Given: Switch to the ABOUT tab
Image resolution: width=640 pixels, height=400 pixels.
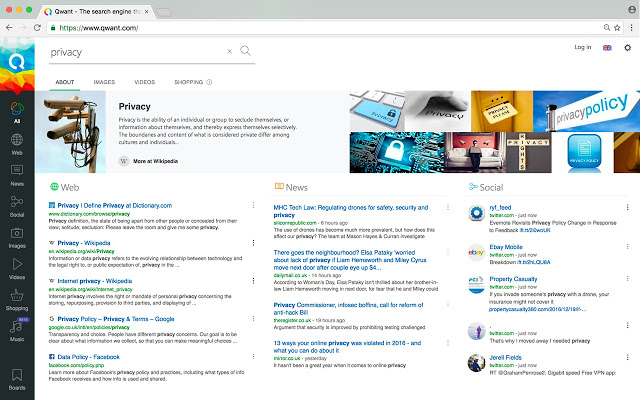Looking at the screenshot, I should coord(64,82).
